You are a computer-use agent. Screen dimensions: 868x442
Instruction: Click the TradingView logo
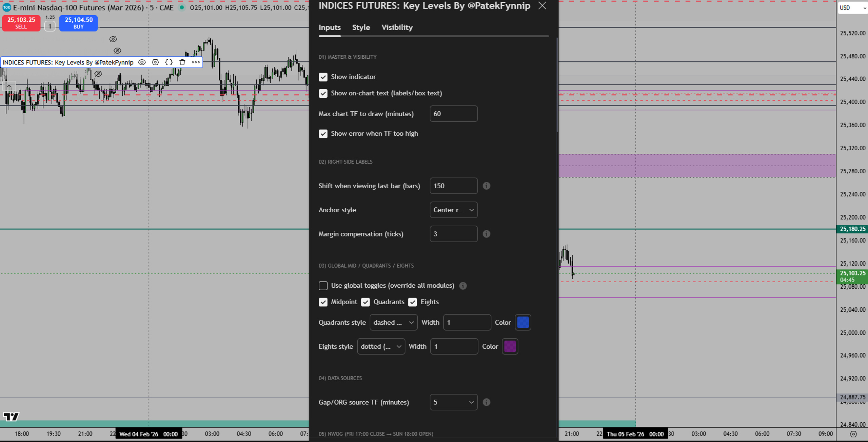point(11,416)
